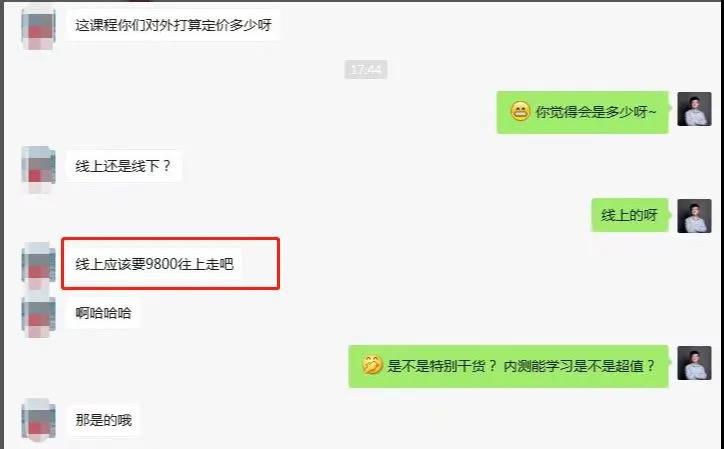Screen dimensions: 724x449
Task: Click the blurred avatar beside the 9800 message
Action: (x=39, y=265)
